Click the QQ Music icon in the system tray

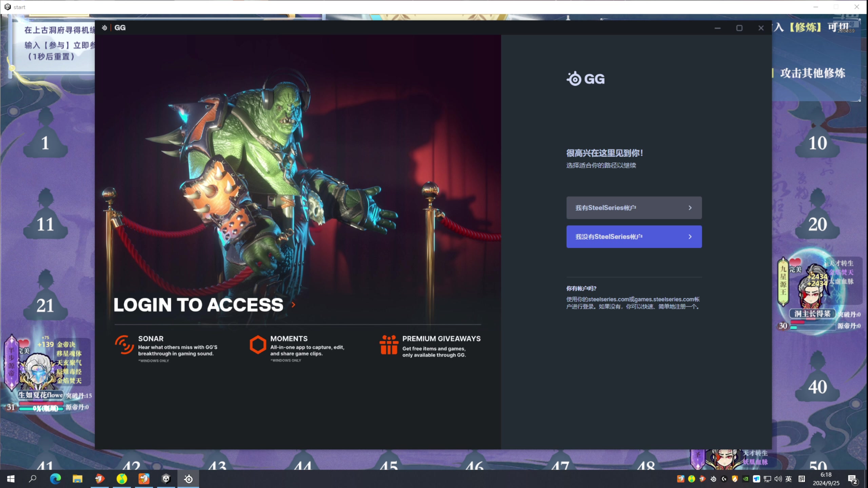(x=691, y=479)
